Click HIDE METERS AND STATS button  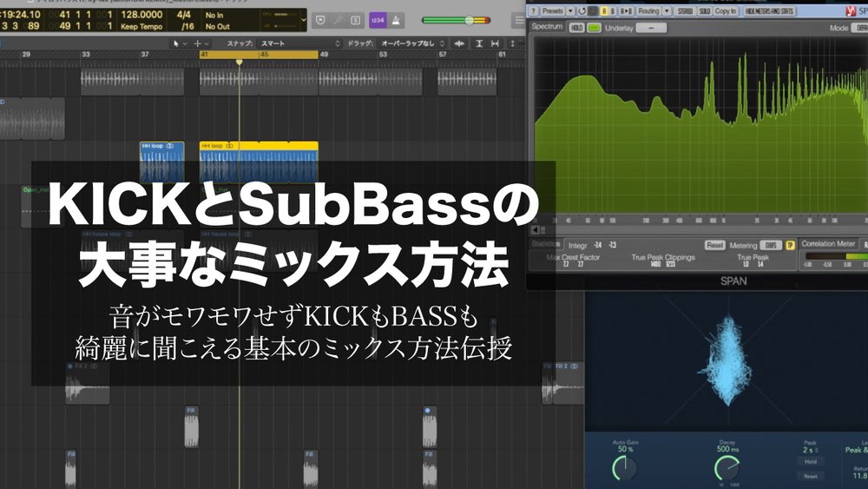(769, 10)
